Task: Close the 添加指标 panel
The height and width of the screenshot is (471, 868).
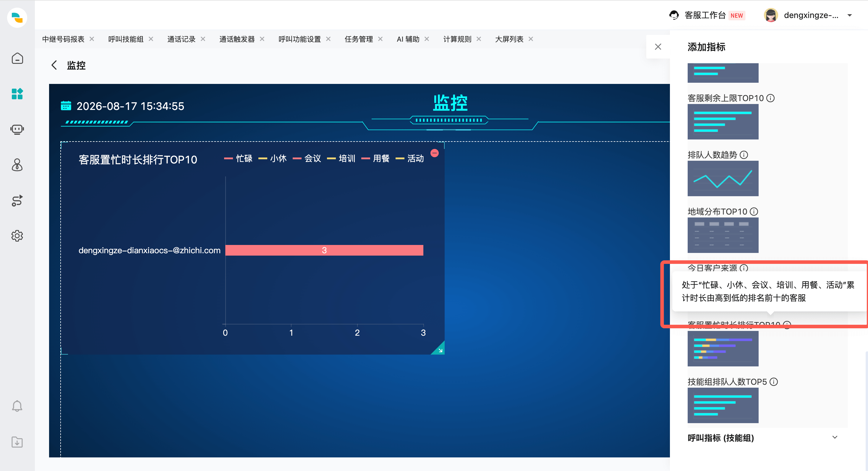Action: coord(658,47)
